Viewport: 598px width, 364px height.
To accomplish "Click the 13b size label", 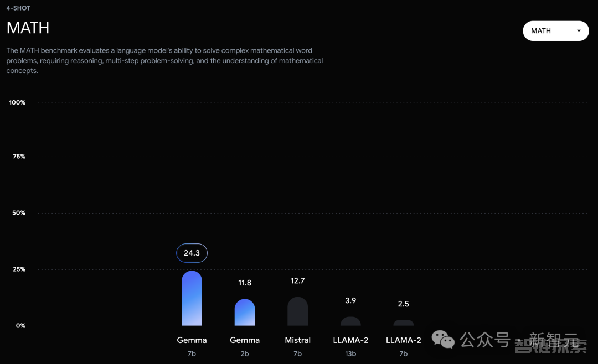I will point(350,353).
